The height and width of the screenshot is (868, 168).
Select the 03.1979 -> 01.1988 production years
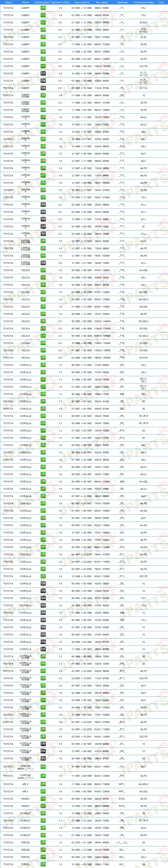81,842
